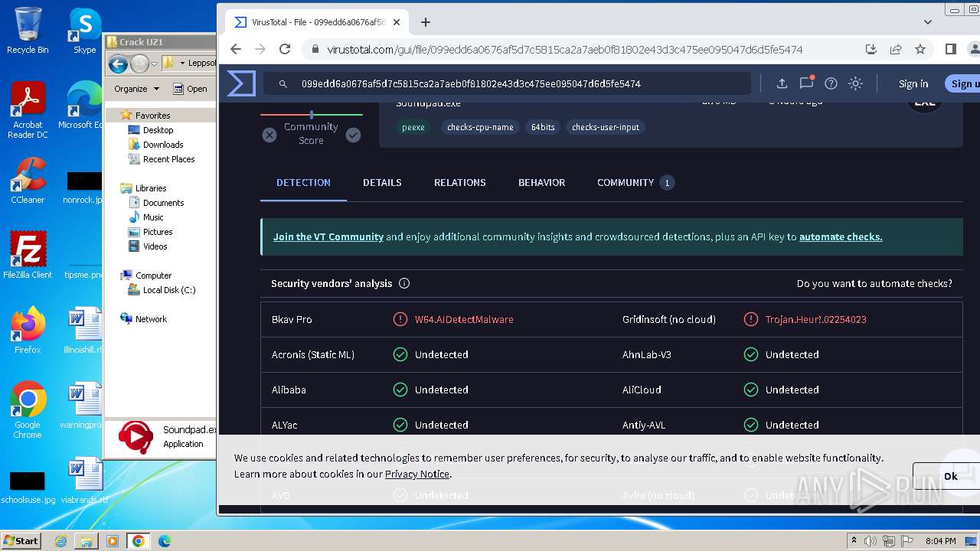Open Chrome tab search chevron
The image size is (980, 551).
[928, 22]
